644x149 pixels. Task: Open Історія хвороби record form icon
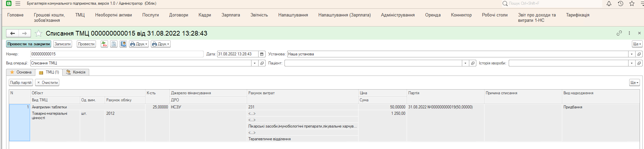tap(639, 63)
